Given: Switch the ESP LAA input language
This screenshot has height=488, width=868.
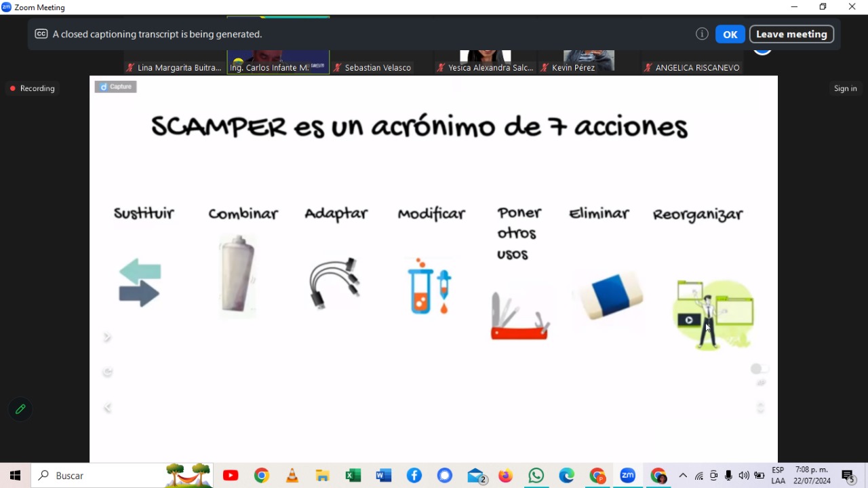Looking at the screenshot, I should pos(778,476).
